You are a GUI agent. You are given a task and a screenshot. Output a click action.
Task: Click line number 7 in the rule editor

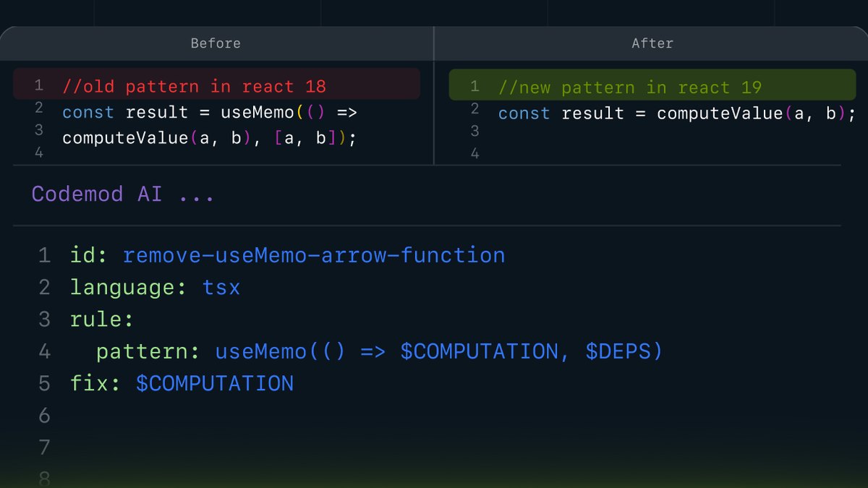point(45,448)
